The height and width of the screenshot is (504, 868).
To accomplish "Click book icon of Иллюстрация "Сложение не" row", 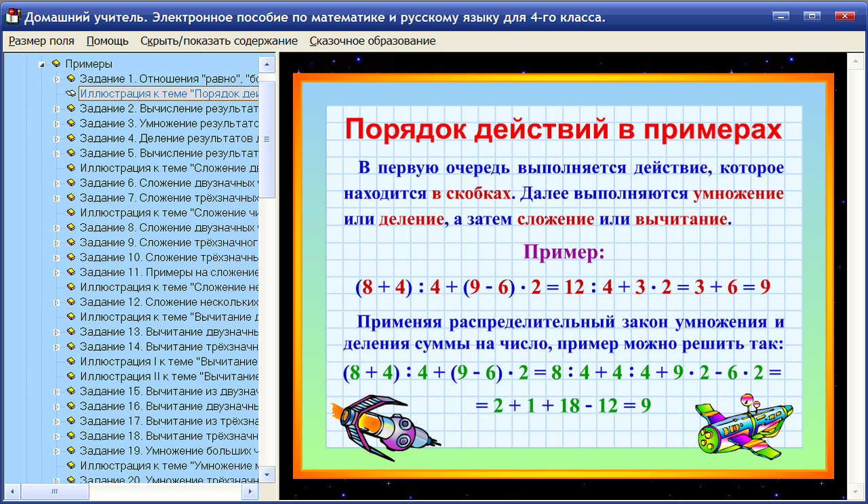I will [71, 287].
